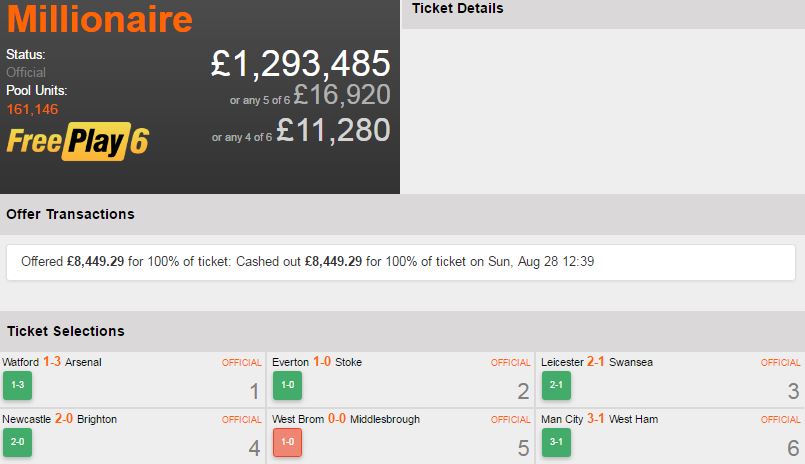The image size is (805, 464).
Task: Click the red 1-0 West Brom badge
Action: [x=287, y=442]
